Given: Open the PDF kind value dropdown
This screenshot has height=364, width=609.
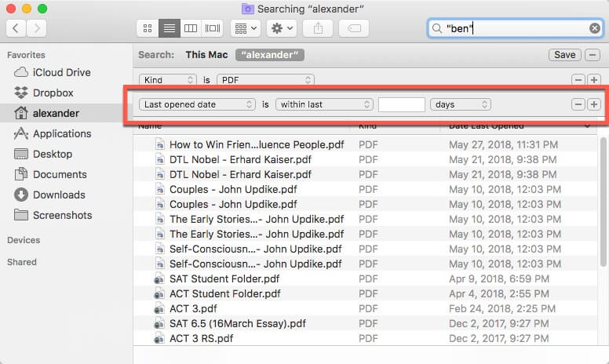Looking at the screenshot, I should 266,80.
